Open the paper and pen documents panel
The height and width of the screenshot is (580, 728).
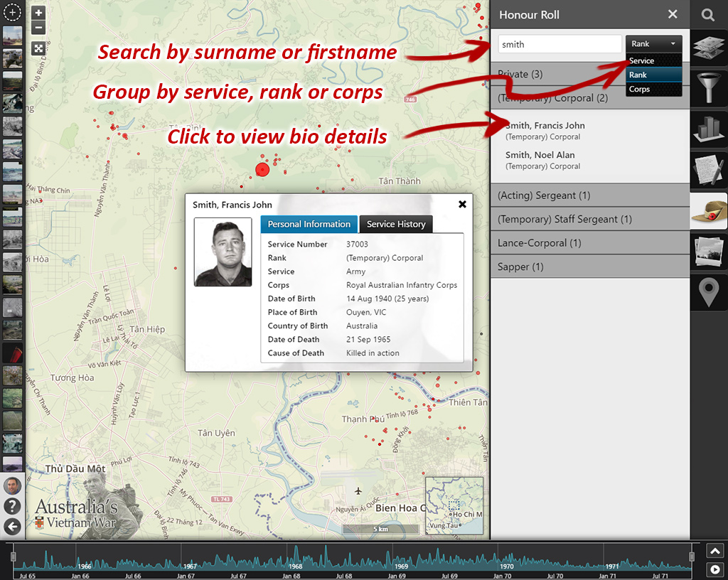709,169
